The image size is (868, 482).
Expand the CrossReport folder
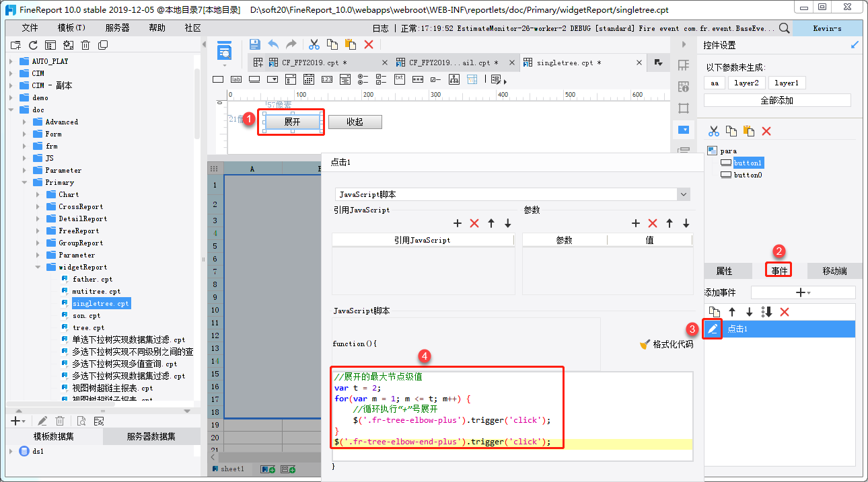point(38,206)
